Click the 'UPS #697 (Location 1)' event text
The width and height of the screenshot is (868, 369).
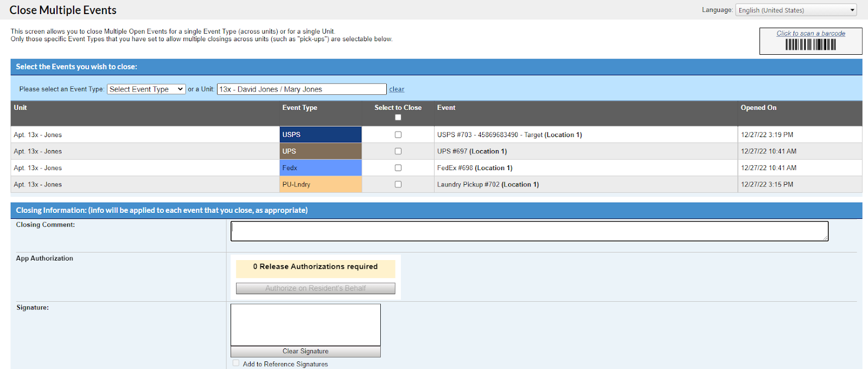click(x=472, y=152)
